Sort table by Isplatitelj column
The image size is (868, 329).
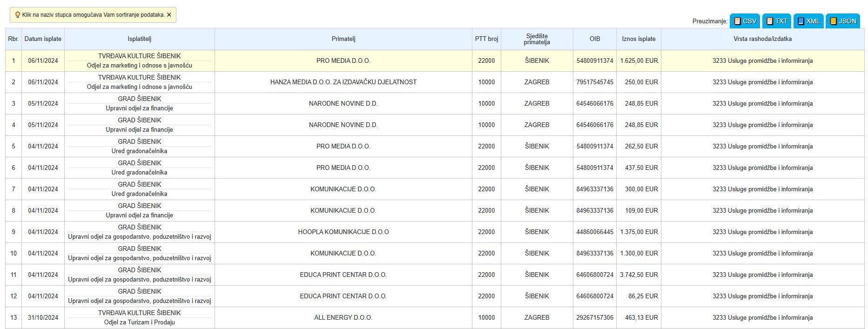coord(140,39)
